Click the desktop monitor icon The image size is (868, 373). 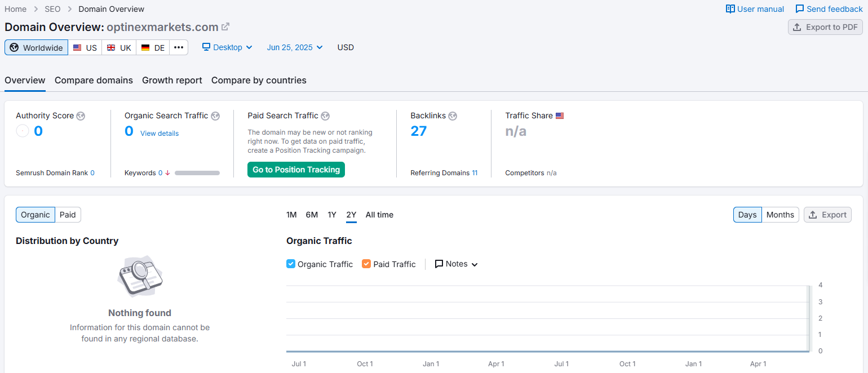click(x=206, y=47)
